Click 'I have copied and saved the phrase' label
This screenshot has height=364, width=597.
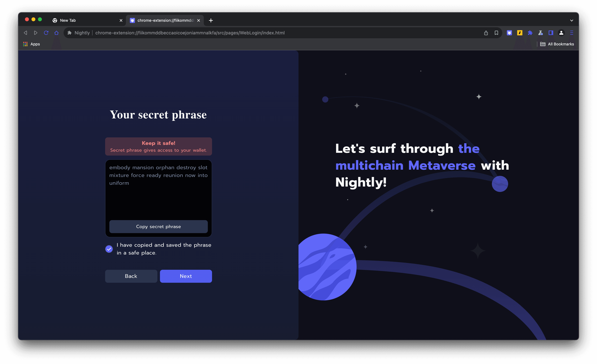pos(164,249)
